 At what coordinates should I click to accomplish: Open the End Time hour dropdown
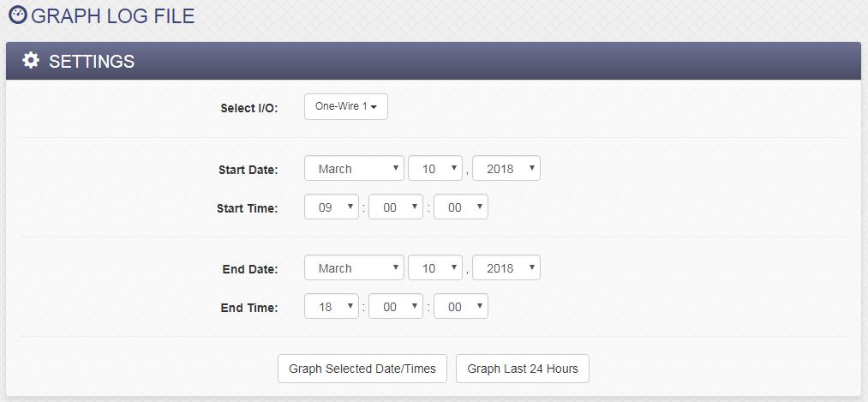(332, 306)
